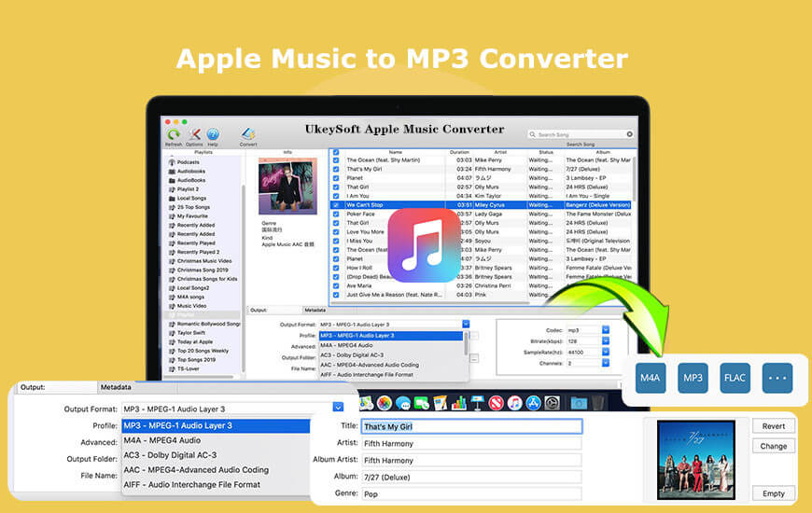Open the Top 20 Songs Weekly playlist
This screenshot has width=812, height=513.
[199, 351]
